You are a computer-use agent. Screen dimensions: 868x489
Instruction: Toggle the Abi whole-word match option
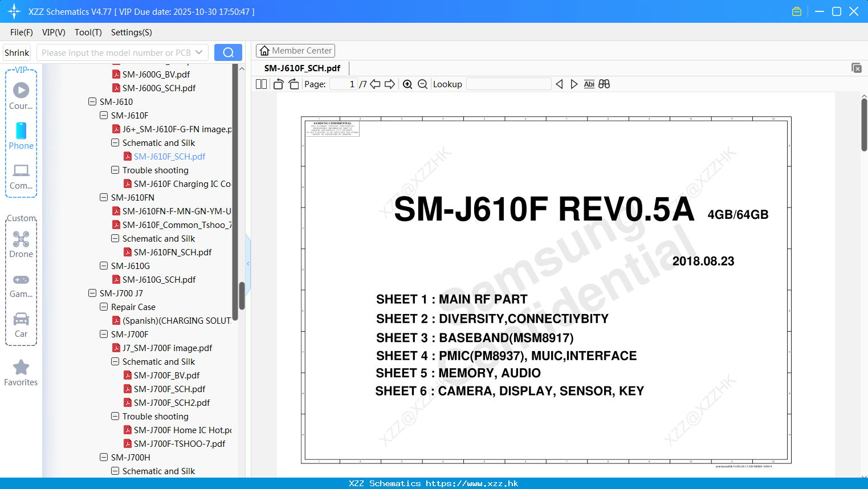coord(589,84)
